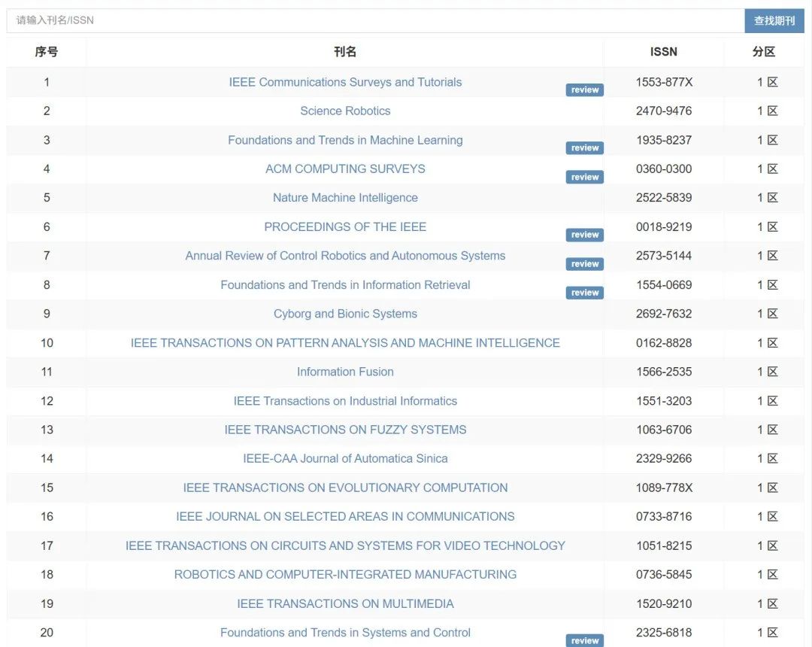
Task: Click the journal name/ISSN search input
Action: point(375,21)
